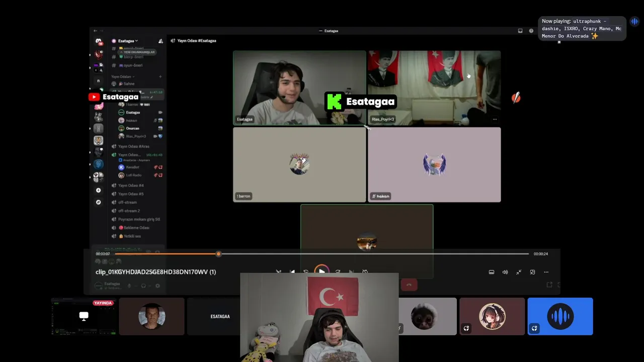Open Discord direct messages home icon
644x362 pixels.
(x=98, y=41)
